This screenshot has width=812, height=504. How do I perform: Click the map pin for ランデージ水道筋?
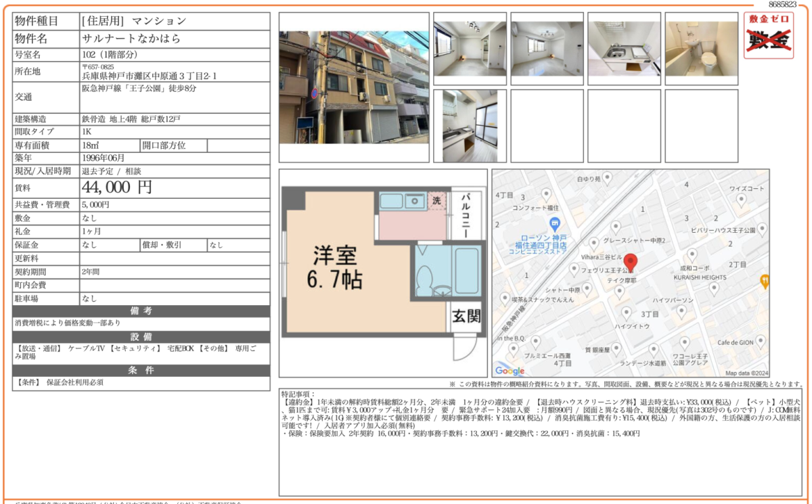[x=652, y=350]
